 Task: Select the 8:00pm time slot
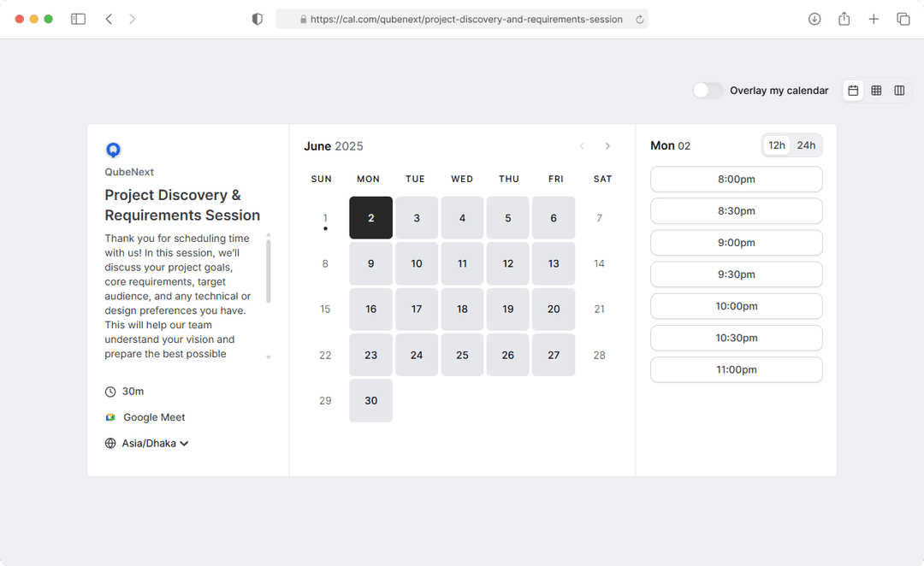[x=736, y=180]
